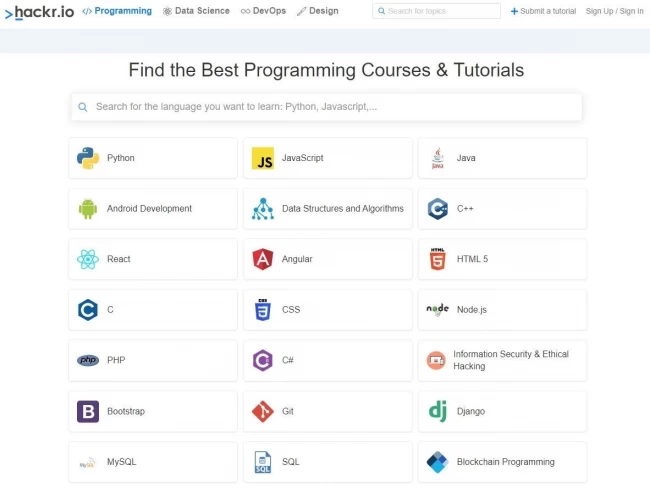This screenshot has height=488, width=650.
Task: Select the CSS text label
Action: (x=291, y=310)
